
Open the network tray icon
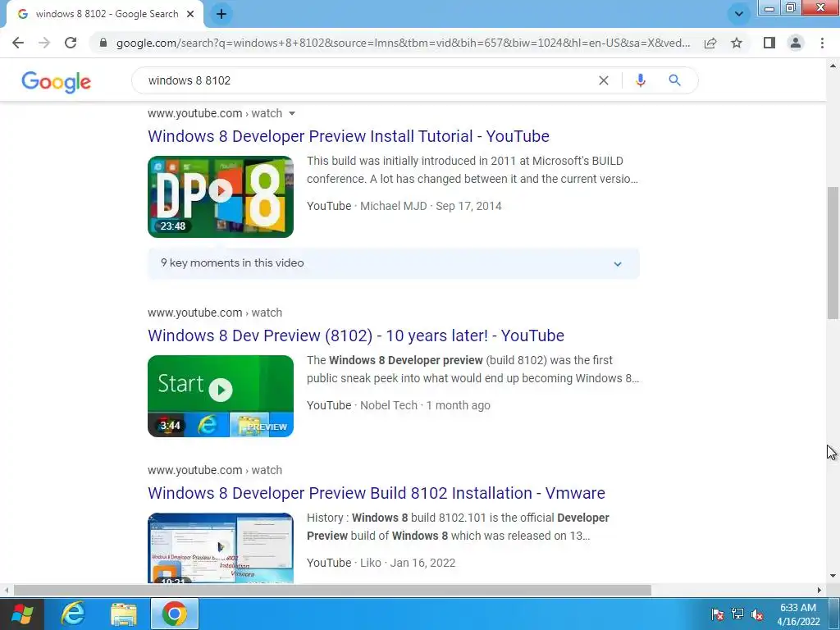(x=737, y=614)
